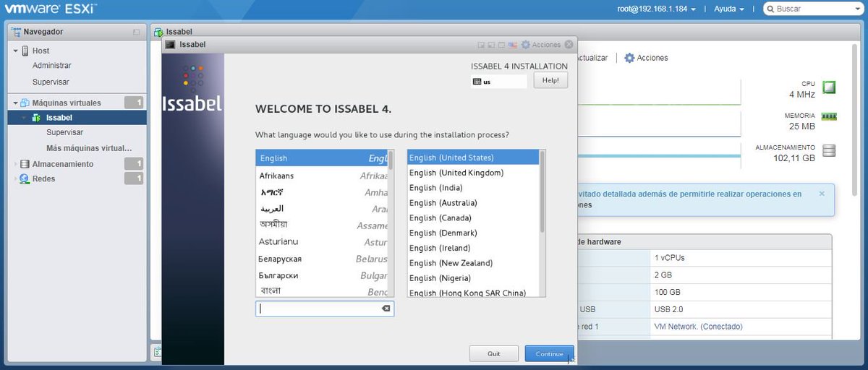This screenshot has width=868, height=370.
Task: Select Afrikaans in the language list
Action: coord(321,176)
